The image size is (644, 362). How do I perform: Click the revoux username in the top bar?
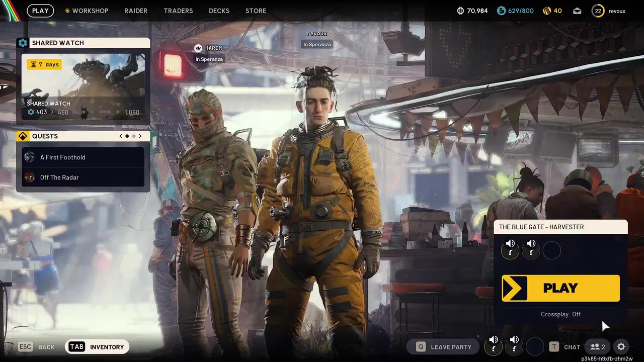click(x=617, y=11)
